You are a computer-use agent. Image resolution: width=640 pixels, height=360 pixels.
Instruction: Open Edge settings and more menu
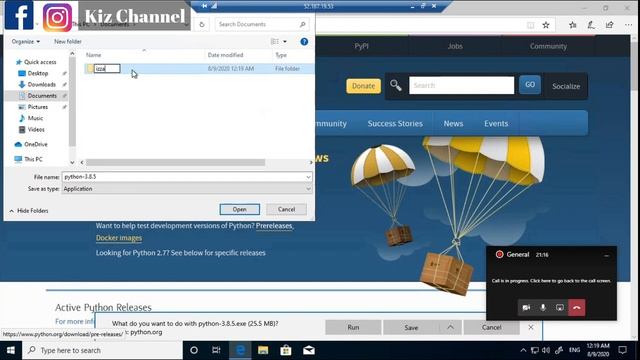point(628,25)
